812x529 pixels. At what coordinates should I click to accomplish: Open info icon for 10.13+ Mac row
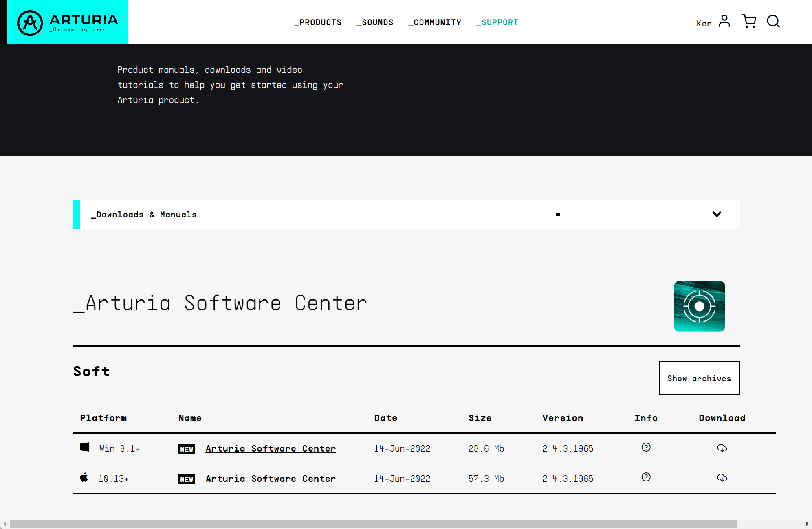(646, 477)
